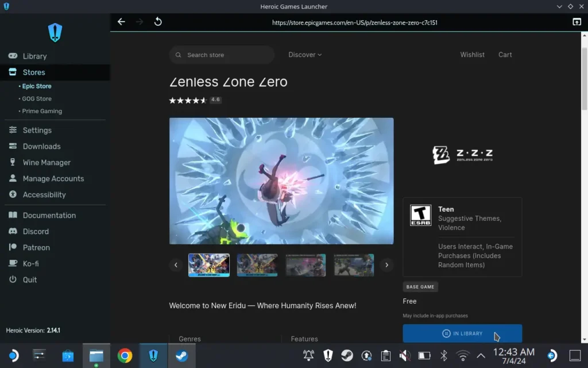Open the file manager from taskbar

[x=96, y=355]
